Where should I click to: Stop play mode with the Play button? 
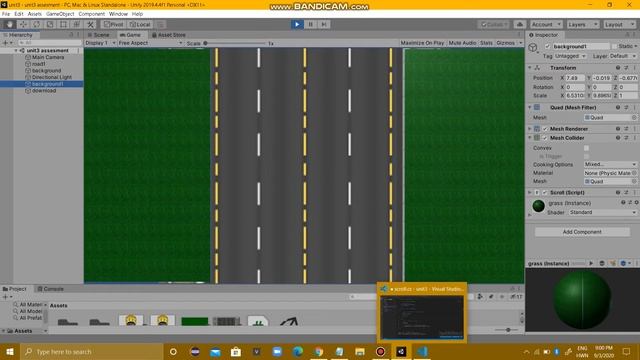point(297,24)
